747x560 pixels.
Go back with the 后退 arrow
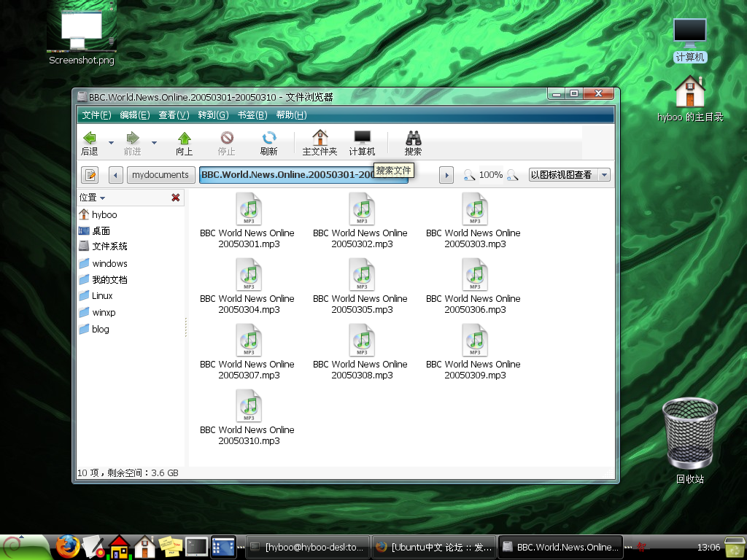click(x=90, y=143)
